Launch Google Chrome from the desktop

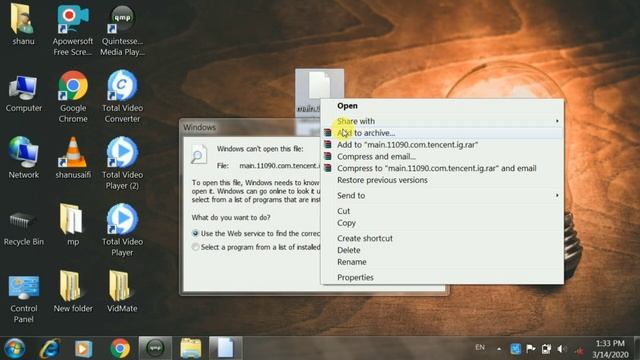[x=73, y=97]
